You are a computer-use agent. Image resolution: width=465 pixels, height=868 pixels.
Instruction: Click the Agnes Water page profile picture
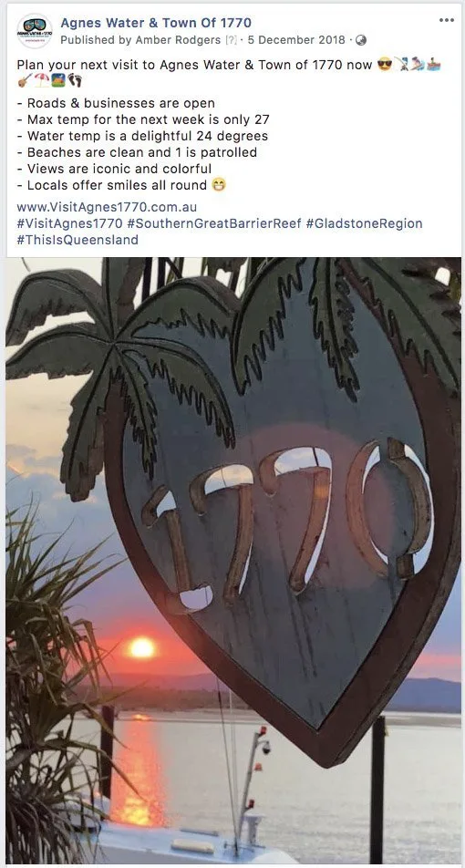coord(35,31)
